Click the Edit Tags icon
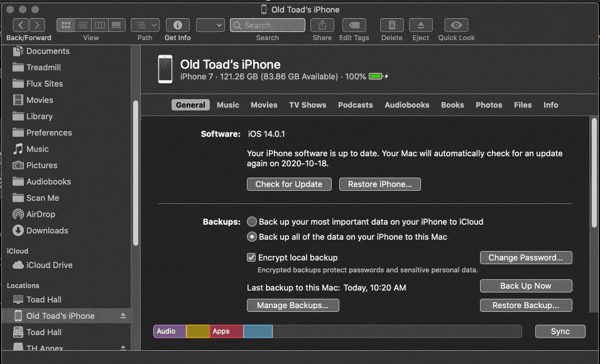The image size is (600, 364). [354, 25]
